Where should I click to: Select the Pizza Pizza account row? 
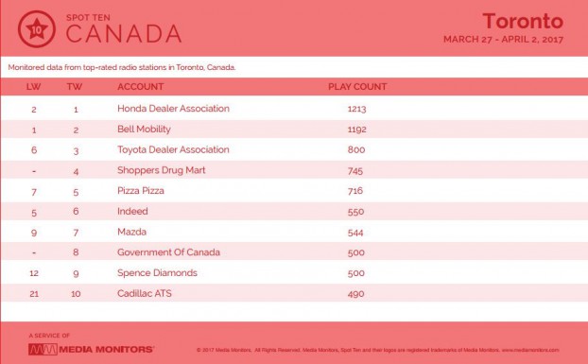click(294, 191)
